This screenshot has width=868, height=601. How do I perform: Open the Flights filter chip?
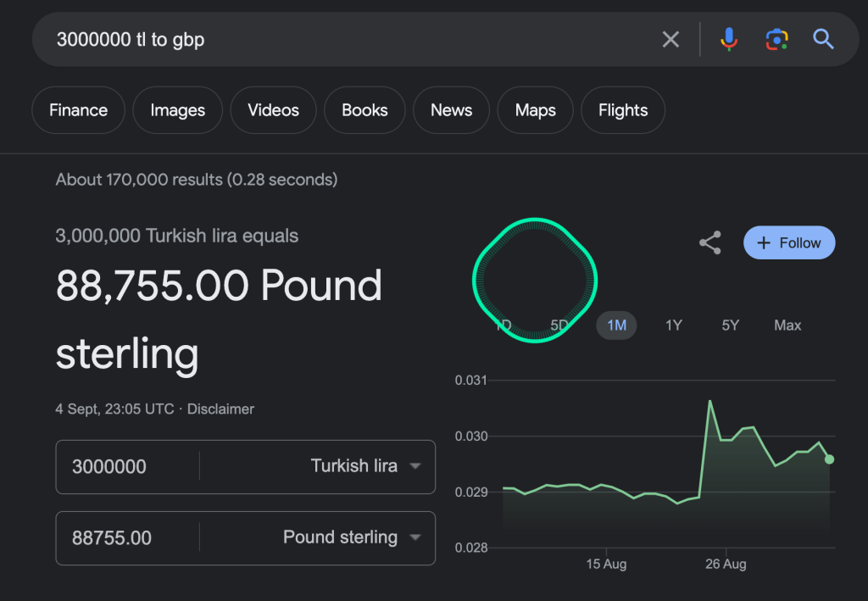coord(623,110)
